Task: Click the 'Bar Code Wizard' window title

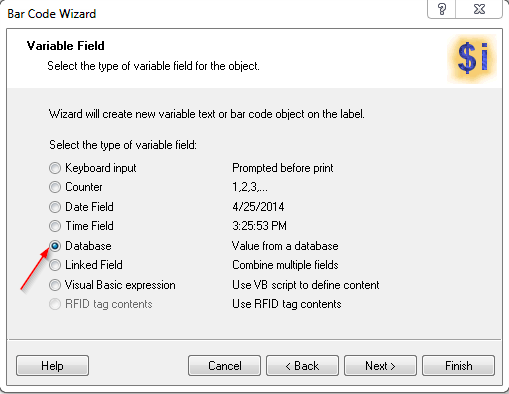Action: [52, 14]
